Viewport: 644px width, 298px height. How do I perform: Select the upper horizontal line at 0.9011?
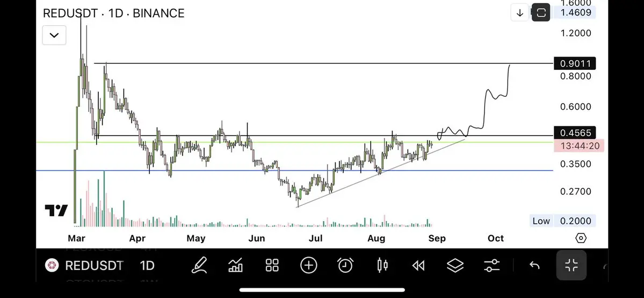click(x=324, y=63)
